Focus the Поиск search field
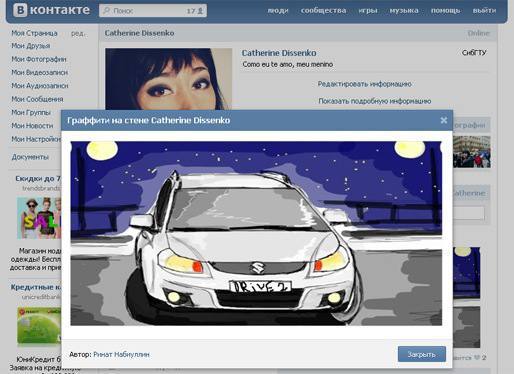Screen dimensions: 514x374 pos(153,11)
